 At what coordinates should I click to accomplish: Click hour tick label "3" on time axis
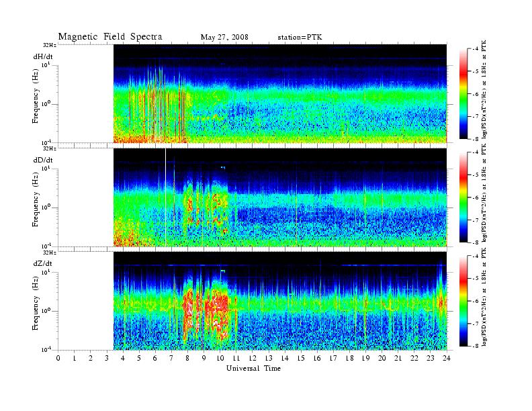tap(107, 358)
